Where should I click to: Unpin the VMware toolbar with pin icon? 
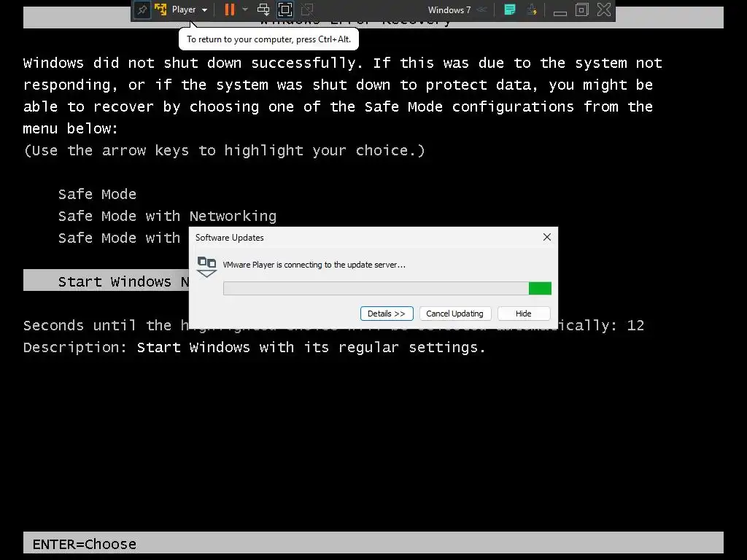tap(142, 9)
